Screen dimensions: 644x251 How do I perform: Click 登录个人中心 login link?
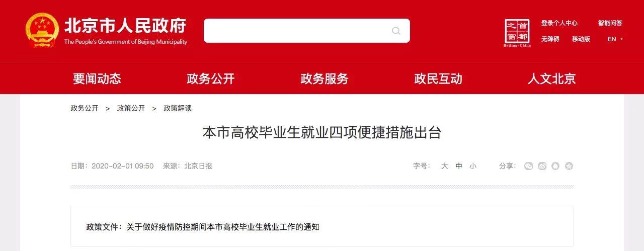pyautogui.click(x=559, y=23)
